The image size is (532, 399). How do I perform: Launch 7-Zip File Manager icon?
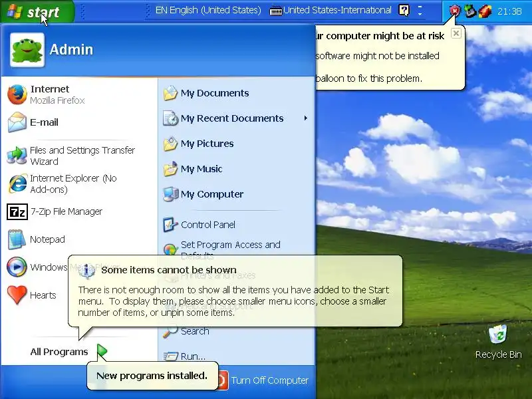[17, 211]
